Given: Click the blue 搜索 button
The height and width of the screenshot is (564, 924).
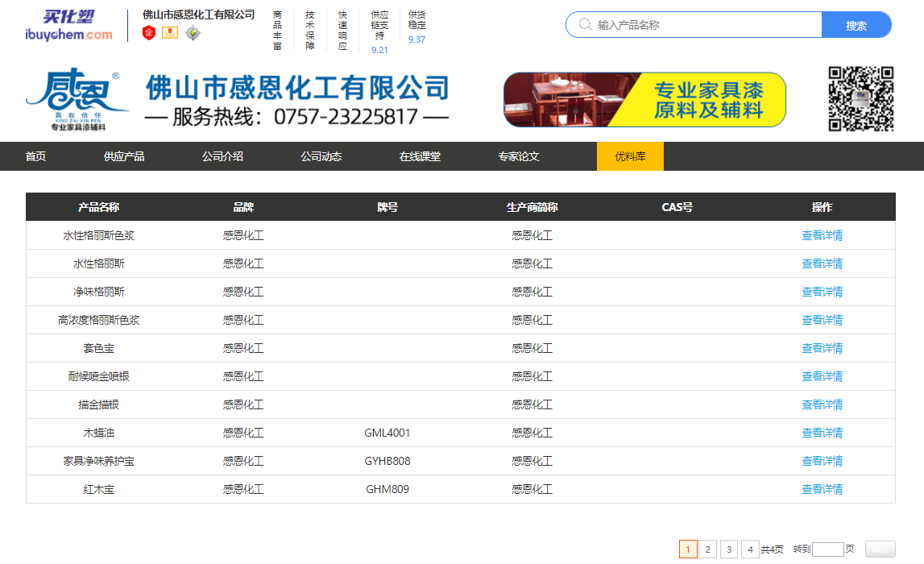Looking at the screenshot, I should click(856, 25).
